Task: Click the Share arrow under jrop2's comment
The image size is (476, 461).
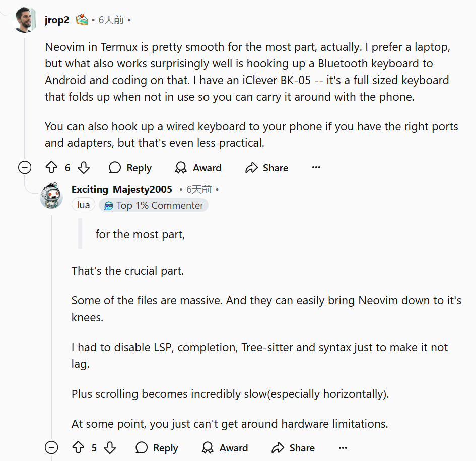Action: point(251,168)
